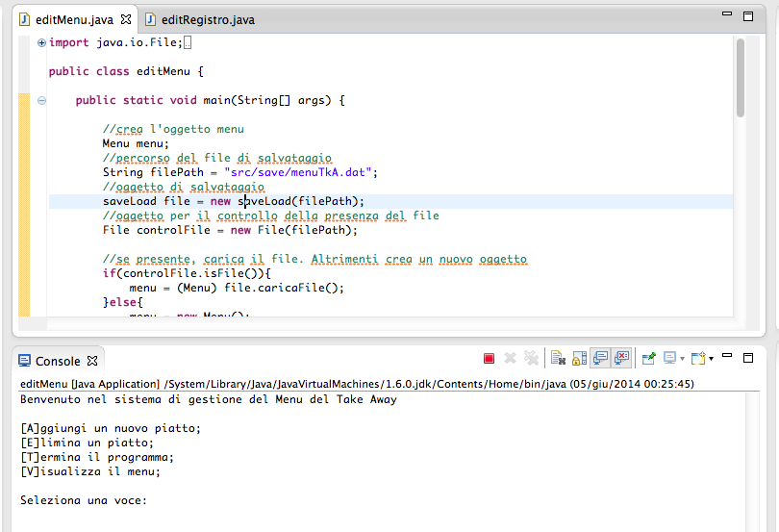779x532 pixels.
Task: Click the Java file icon on the editMenu.java tab
Action: pyautogui.click(x=24, y=19)
